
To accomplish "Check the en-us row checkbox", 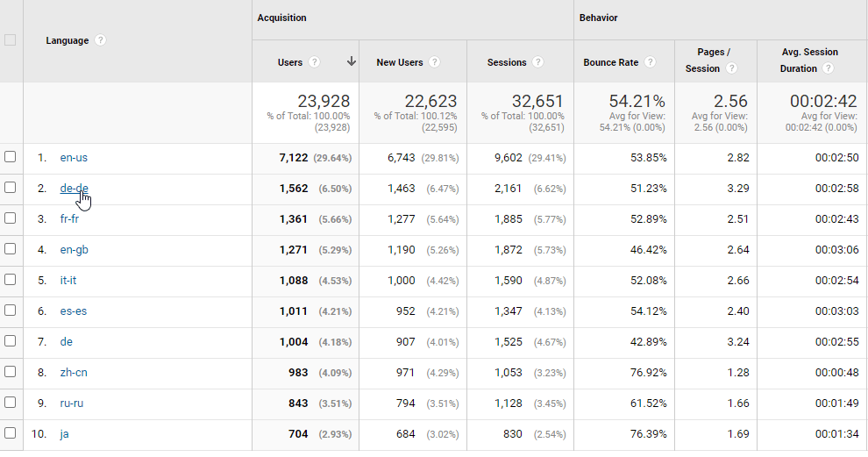I will (10, 157).
